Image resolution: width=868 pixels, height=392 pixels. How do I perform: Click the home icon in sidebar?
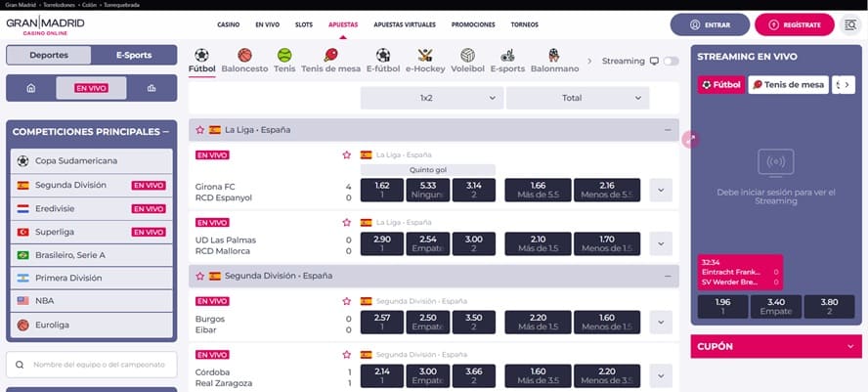pyautogui.click(x=30, y=88)
